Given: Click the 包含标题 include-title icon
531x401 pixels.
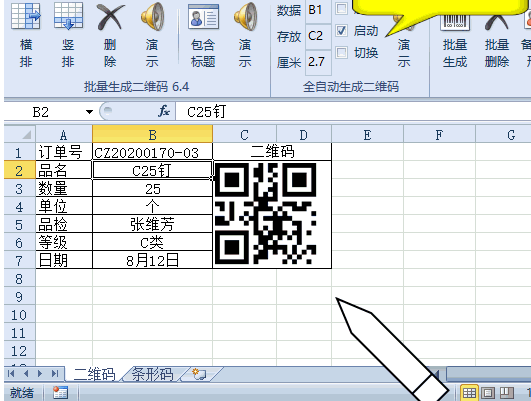Looking at the screenshot, I should click(203, 17).
